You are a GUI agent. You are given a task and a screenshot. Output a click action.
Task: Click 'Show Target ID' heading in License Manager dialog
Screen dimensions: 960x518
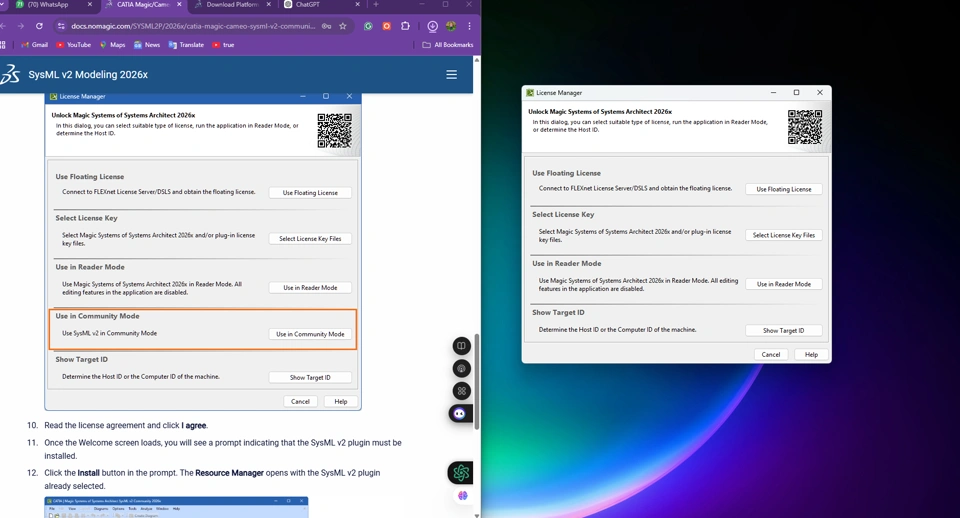click(x=558, y=312)
